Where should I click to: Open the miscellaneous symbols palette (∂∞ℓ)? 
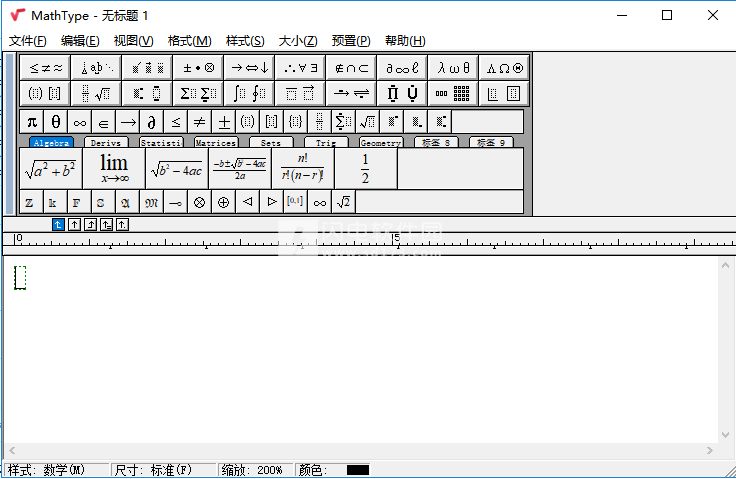[x=402, y=68]
